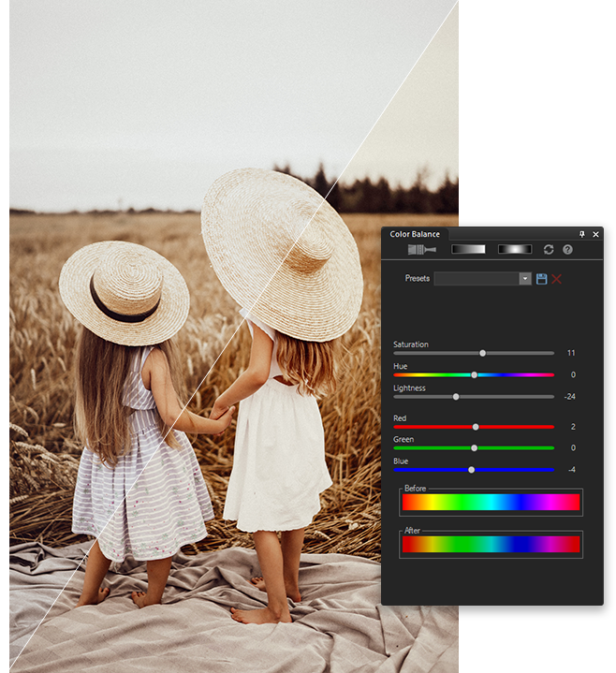Image resolution: width=616 pixels, height=673 pixels.
Task: Click the Lightness slider handle
Action: [456, 397]
